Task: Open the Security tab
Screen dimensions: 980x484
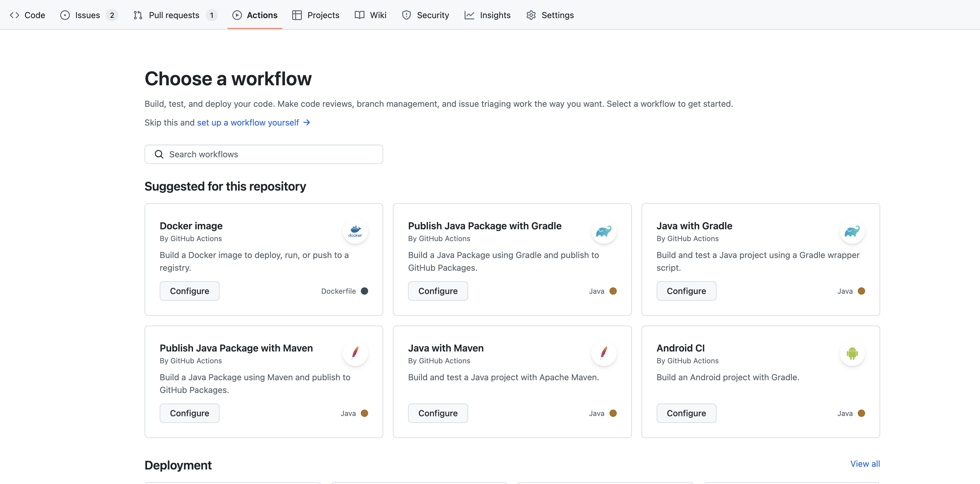Action: click(x=433, y=15)
